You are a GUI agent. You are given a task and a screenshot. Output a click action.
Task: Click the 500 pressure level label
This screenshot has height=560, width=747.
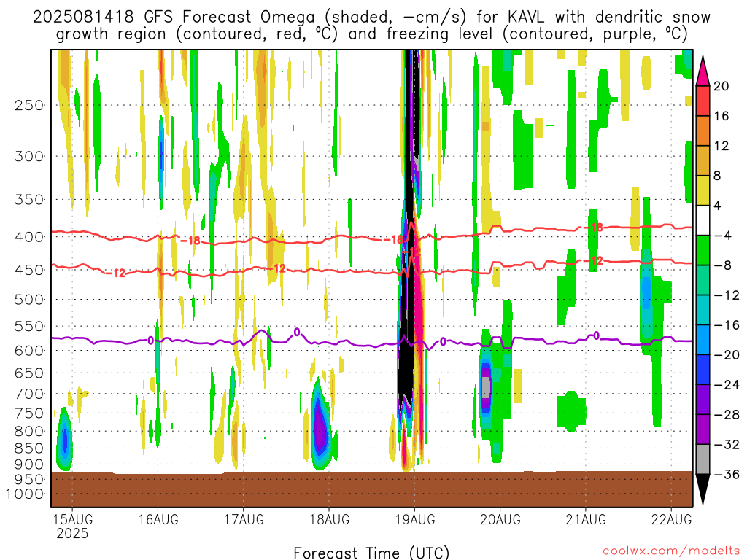pos(29,300)
